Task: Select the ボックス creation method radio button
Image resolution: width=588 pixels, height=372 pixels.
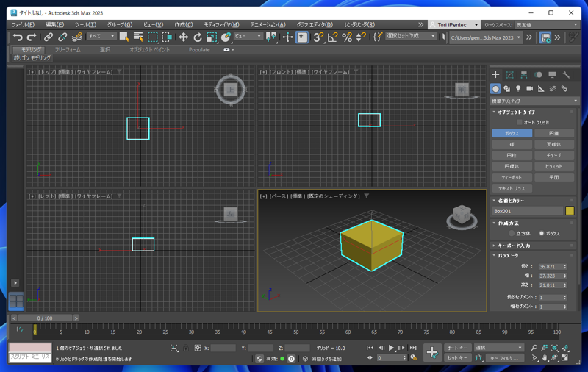Action: point(542,233)
